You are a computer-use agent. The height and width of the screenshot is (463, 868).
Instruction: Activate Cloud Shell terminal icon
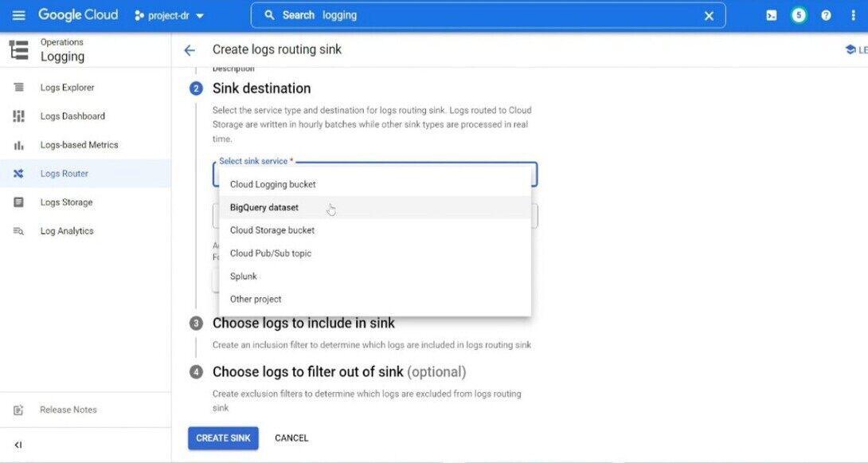[x=771, y=15]
